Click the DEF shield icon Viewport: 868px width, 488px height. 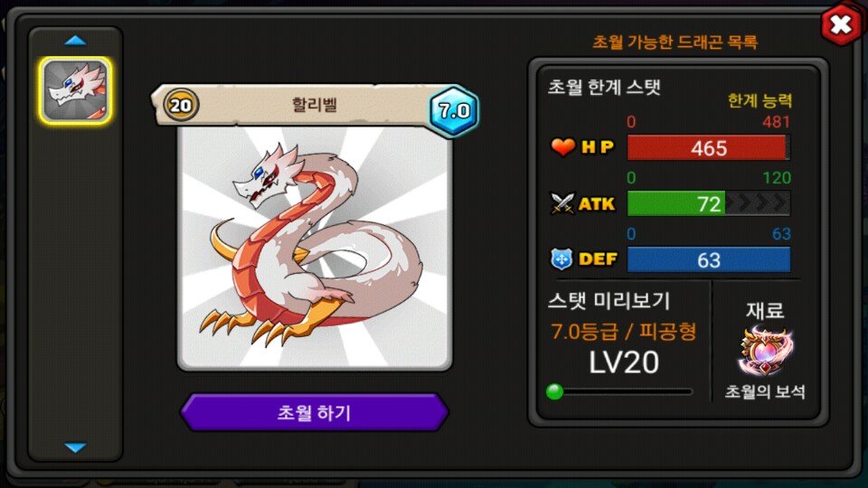coord(561,259)
